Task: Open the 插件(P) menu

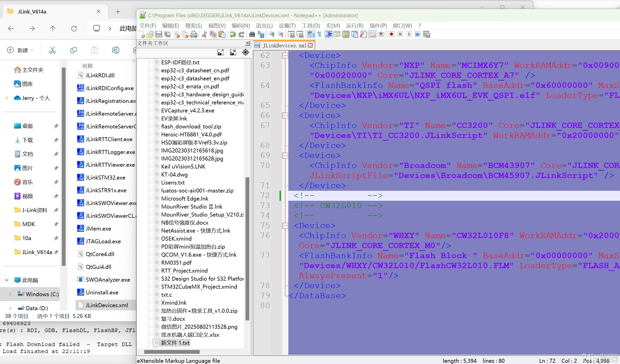Action: pyautogui.click(x=378, y=26)
